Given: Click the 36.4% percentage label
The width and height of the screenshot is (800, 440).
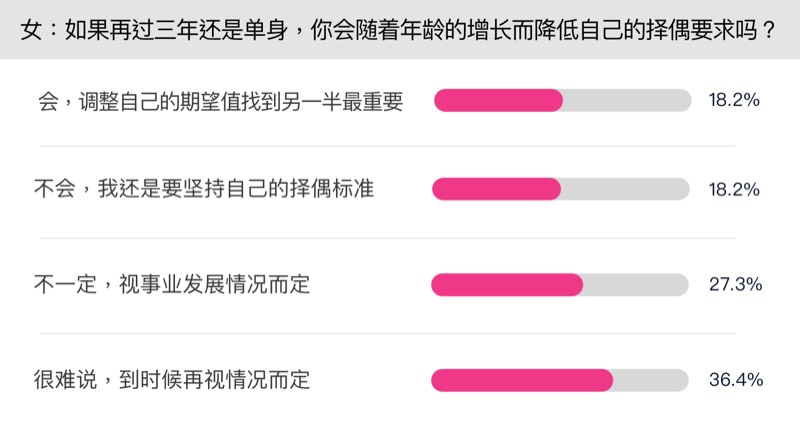Looking at the screenshot, I should coord(735,380).
